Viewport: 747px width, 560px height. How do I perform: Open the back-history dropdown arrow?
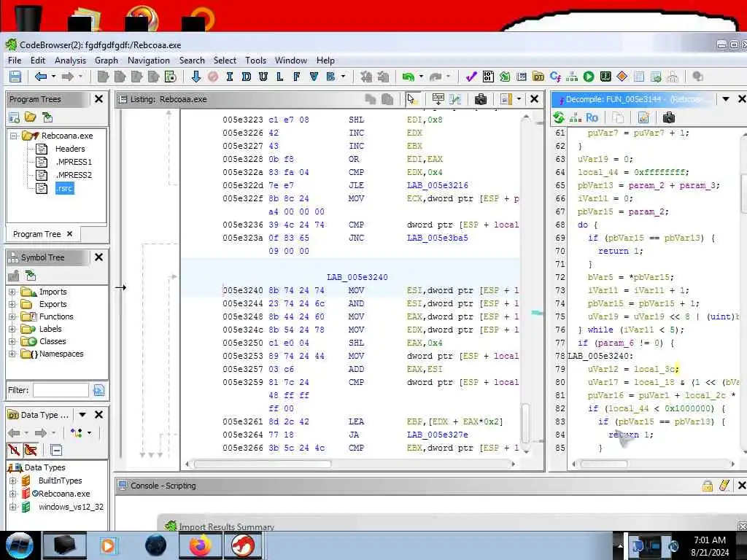pos(53,76)
